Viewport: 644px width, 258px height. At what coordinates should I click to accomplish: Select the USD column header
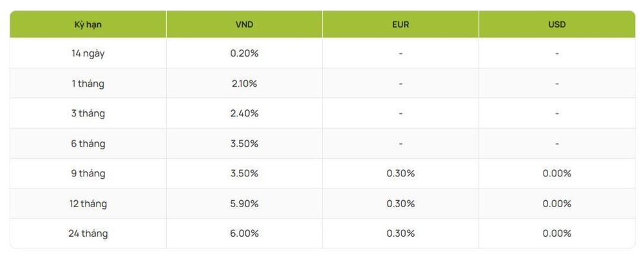pos(557,24)
